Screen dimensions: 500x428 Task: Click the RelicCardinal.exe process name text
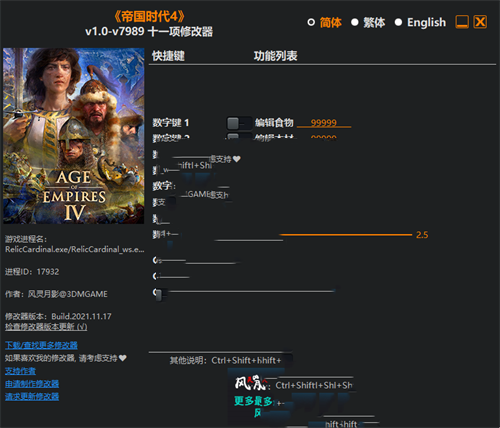point(75,249)
